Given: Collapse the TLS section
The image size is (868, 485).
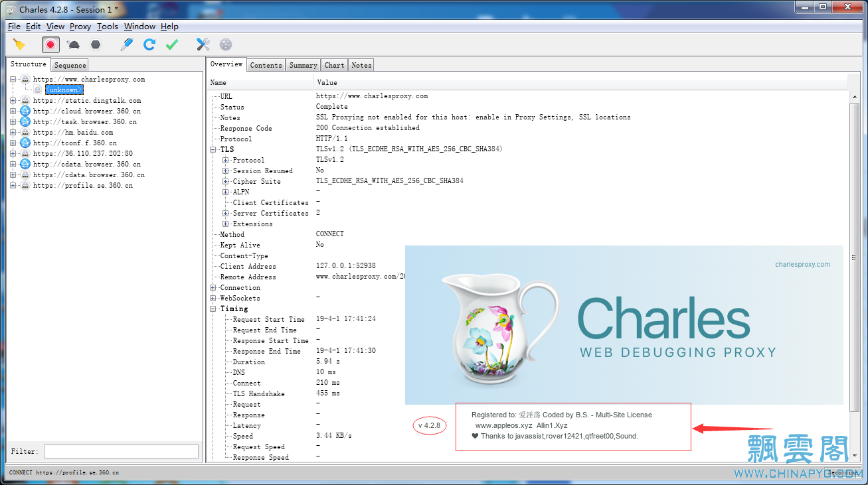Looking at the screenshot, I should (x=213, y=150).
